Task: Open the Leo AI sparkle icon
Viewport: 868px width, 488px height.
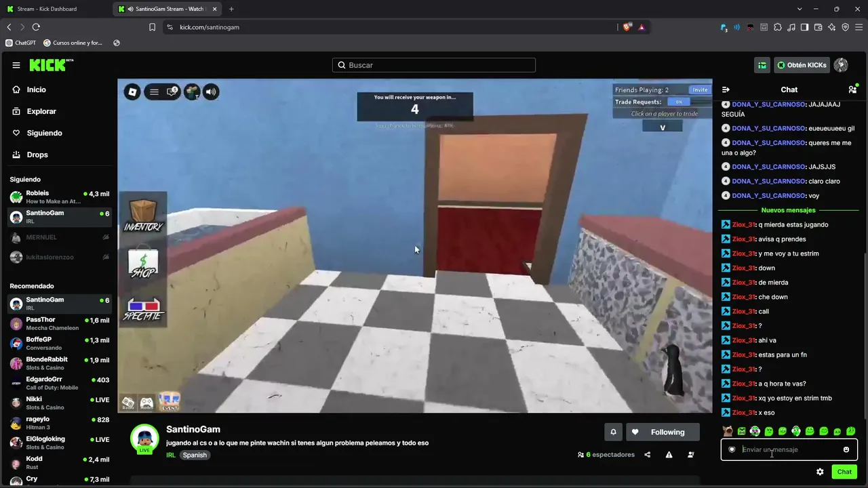Action: (x=831, y=27)
